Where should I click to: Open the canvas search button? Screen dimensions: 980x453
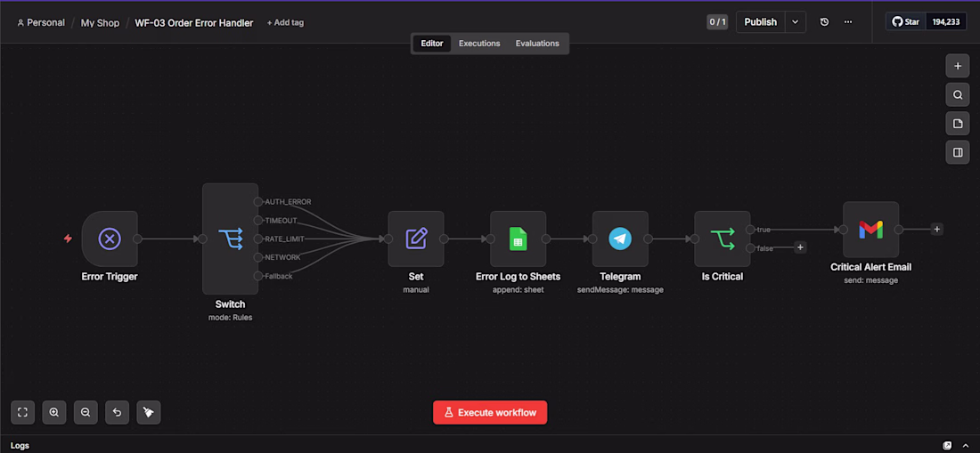(x=958, y=95)
